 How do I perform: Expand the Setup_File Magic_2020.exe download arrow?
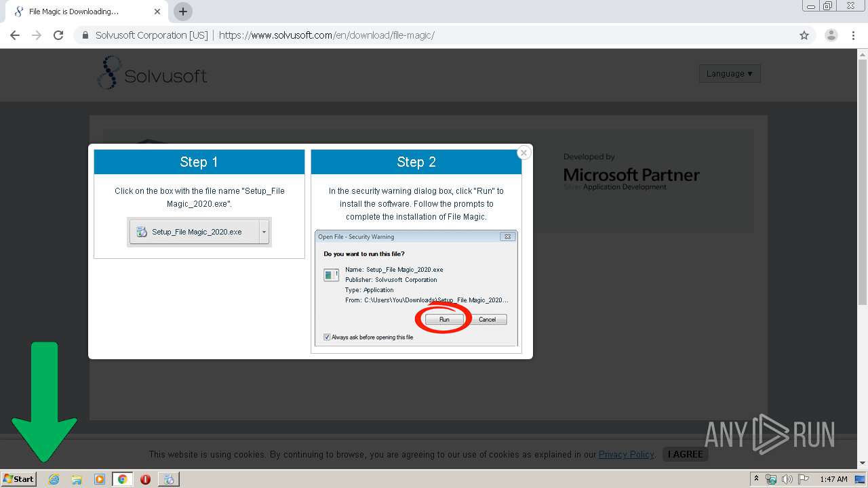[x=264, y=232]
